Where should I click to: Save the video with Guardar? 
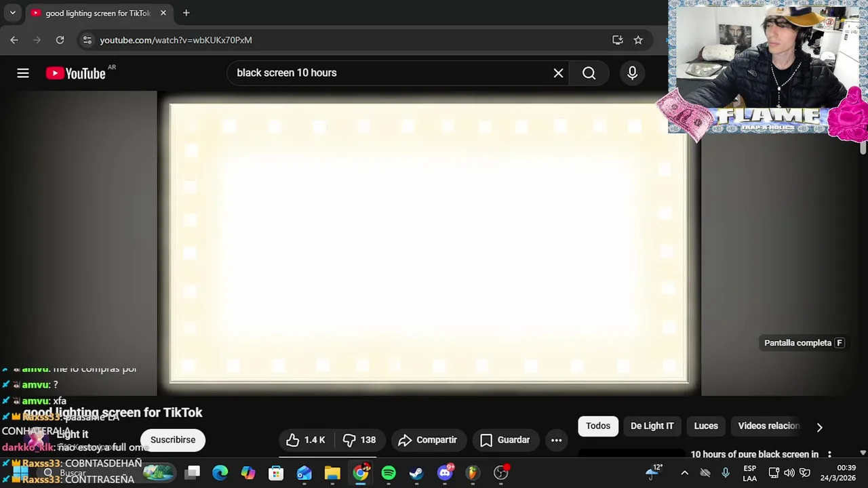point(505,440)
